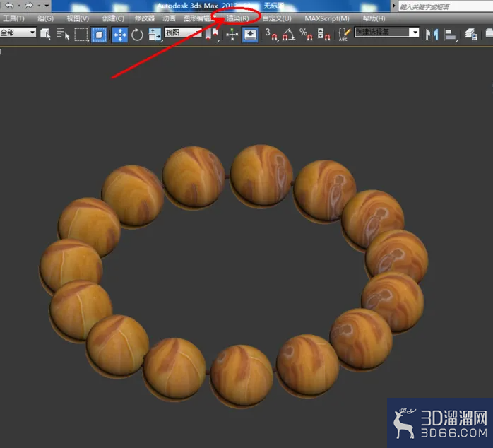
Task: Open the 动画 menu
Action: click(x=169, y=18)
